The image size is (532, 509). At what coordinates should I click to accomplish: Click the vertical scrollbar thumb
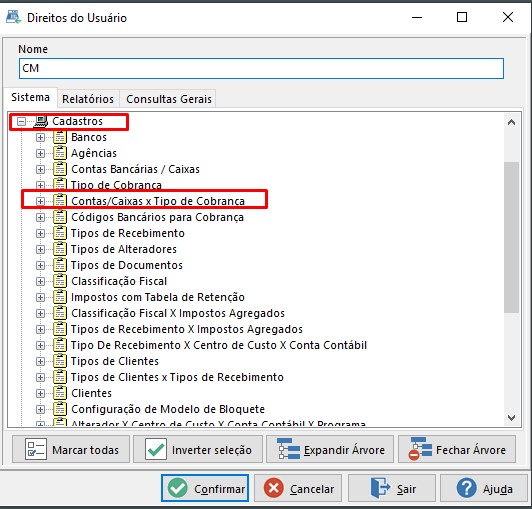[x=511, y=237]
